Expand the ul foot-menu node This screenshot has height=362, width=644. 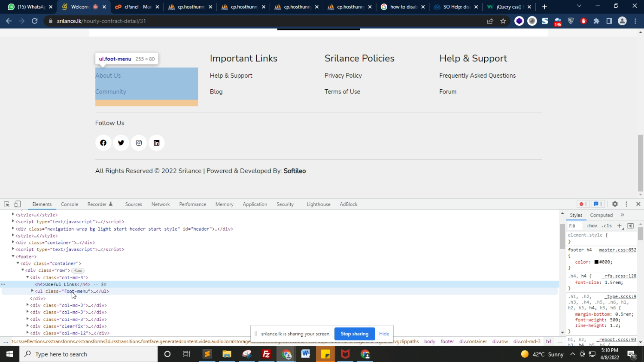point(32,291)
